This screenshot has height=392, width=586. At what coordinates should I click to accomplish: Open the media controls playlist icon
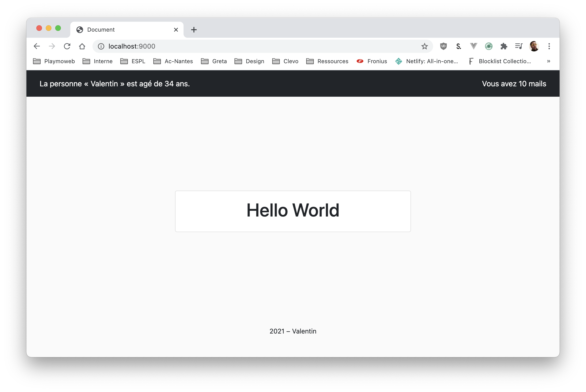pos(519,46)
